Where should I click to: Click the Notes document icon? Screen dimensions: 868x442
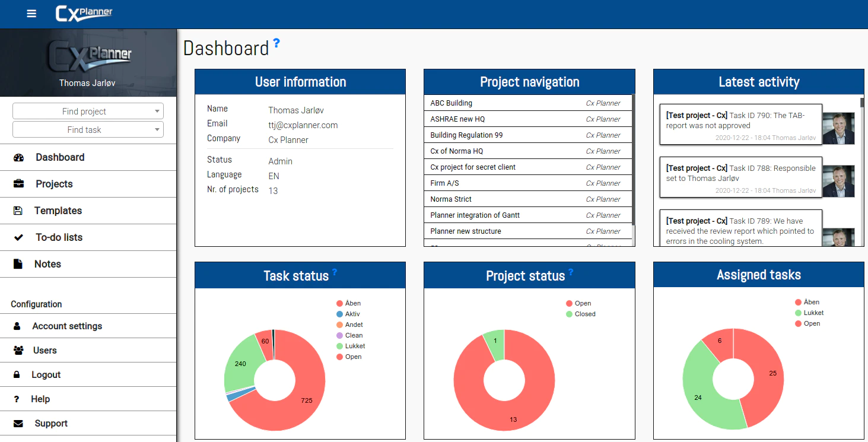18,264
